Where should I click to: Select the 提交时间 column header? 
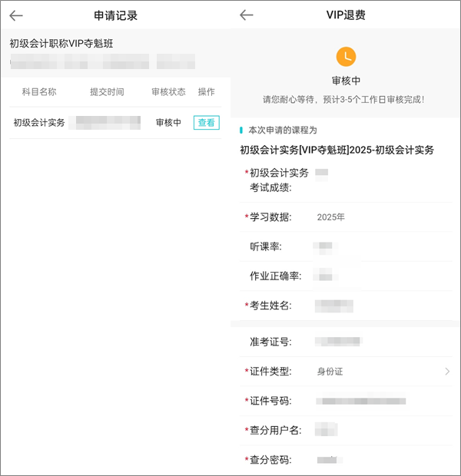pyautogui.click(x=107, y=92)
